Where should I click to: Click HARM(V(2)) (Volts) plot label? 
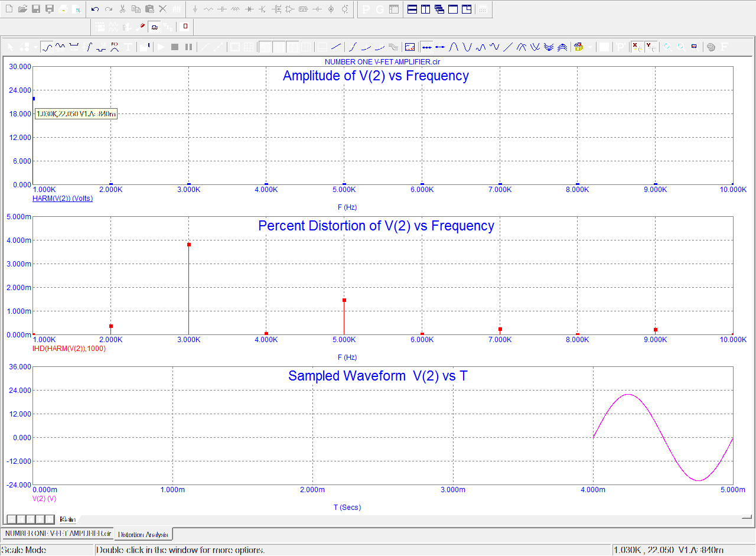tap(63, 199)
